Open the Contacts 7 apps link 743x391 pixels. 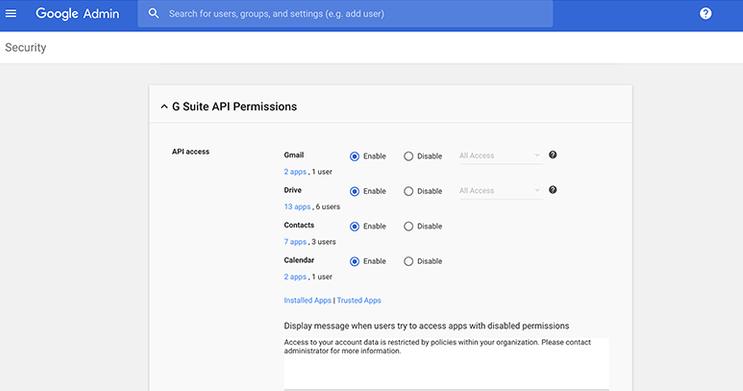click(x=295, y=242)
